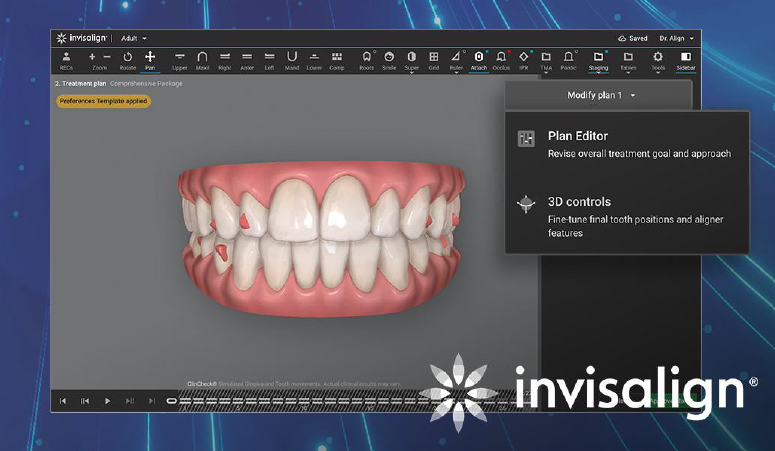Toggle Attach attachments display
The image size is (775, 451).
coord(478,61)
